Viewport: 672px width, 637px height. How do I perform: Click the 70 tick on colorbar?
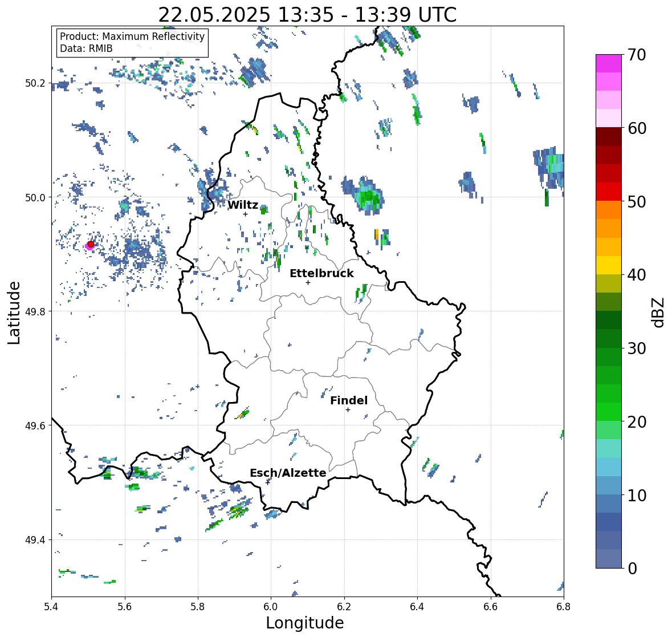(637, 55)
